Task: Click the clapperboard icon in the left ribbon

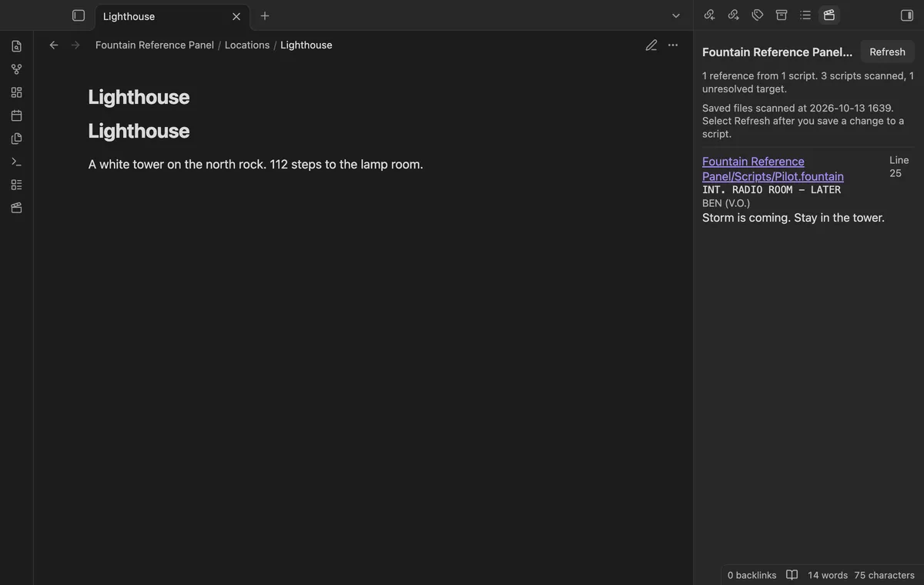Action: [16, 208]
